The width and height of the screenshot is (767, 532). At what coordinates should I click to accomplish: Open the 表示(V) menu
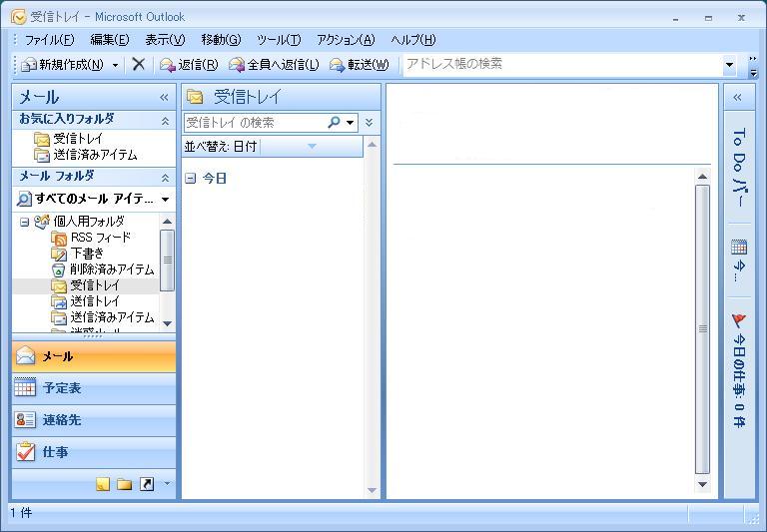tap(166, 40)
